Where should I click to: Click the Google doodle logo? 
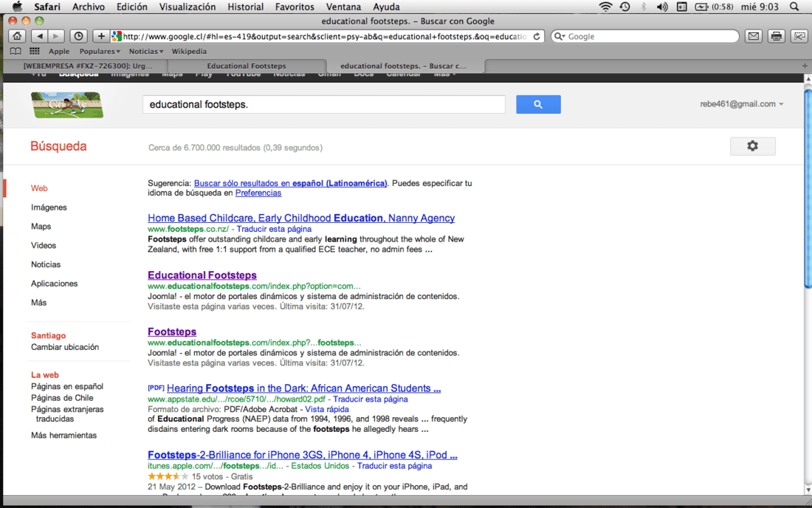tap(66, 105)
